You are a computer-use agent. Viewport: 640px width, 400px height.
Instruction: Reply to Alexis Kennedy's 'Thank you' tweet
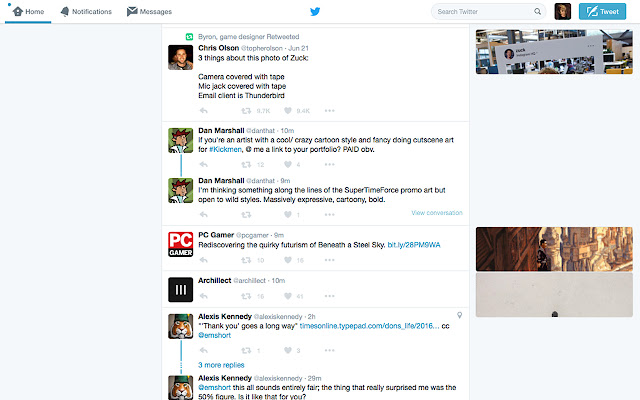click(204, 350)
